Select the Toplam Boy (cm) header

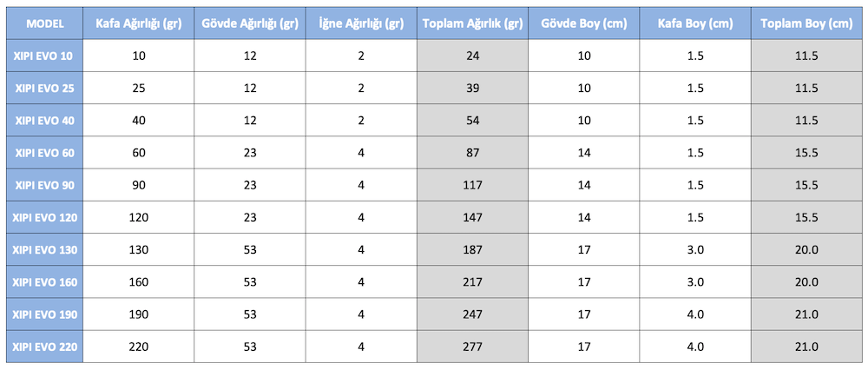[x=806, y=23]
